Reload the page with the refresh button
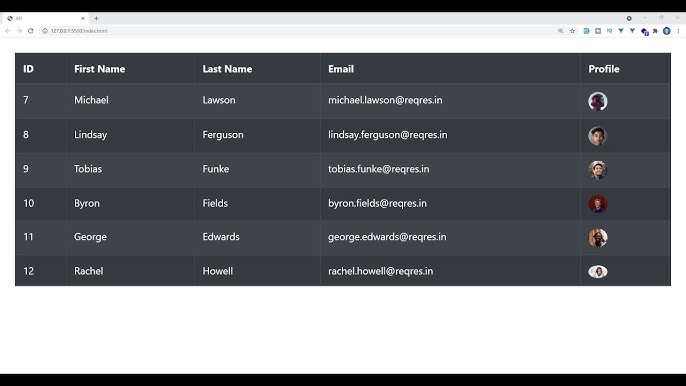 click(31, 31)
